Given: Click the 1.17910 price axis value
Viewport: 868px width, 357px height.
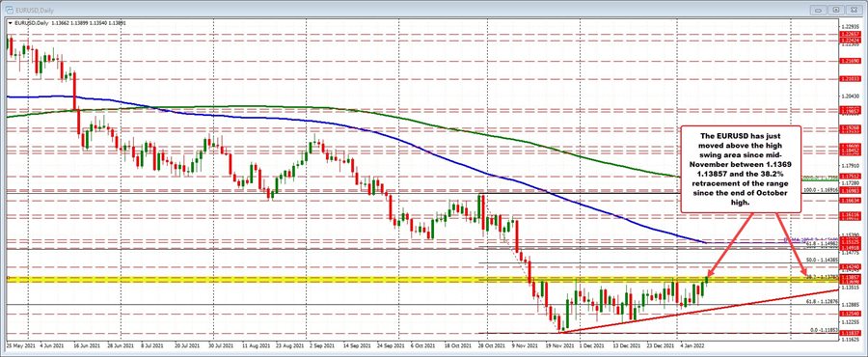Looking at the screenshot, I should click(852, 165).
